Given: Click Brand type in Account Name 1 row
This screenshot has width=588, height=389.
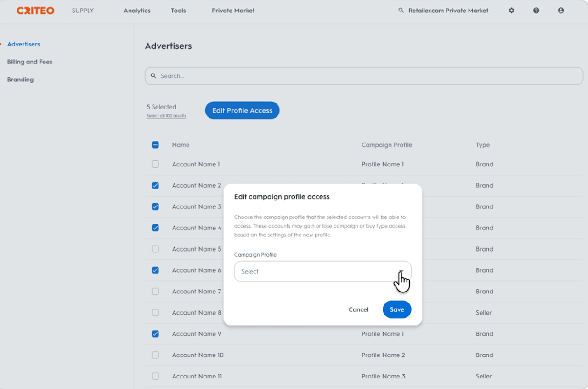Looking at the screenshot, I should [485, 164].
